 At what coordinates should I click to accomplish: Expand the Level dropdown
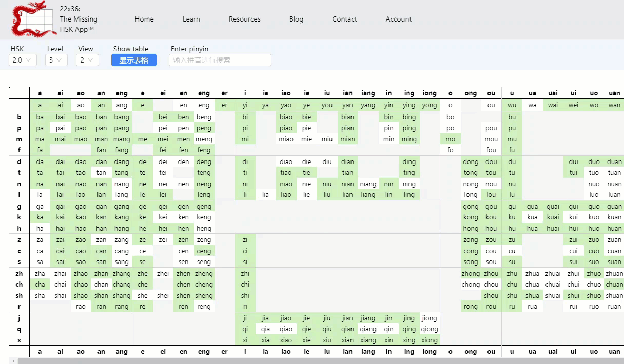56,60
